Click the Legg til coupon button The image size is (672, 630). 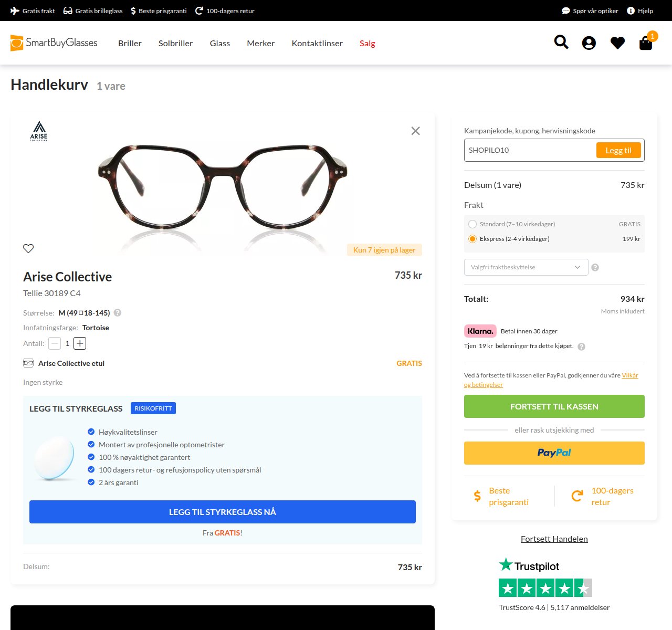618,150
